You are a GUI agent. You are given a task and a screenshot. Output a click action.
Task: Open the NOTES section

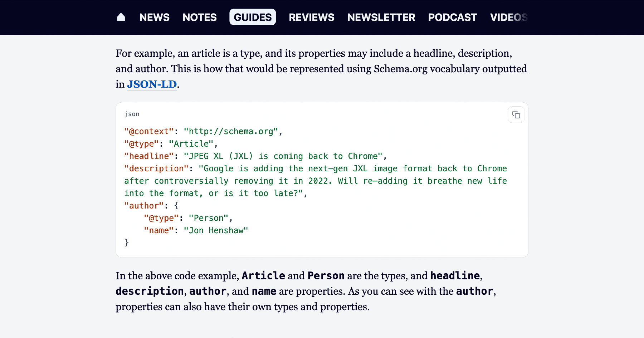coord(200,17)
